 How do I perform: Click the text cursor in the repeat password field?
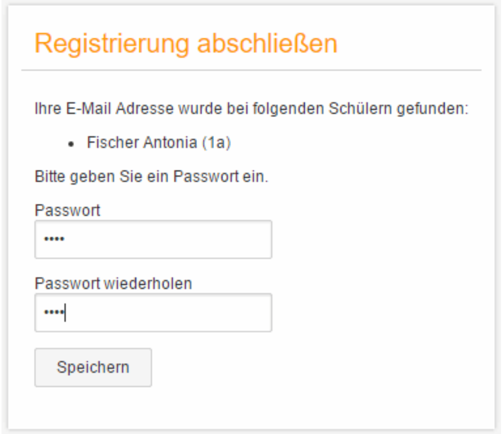65,313
